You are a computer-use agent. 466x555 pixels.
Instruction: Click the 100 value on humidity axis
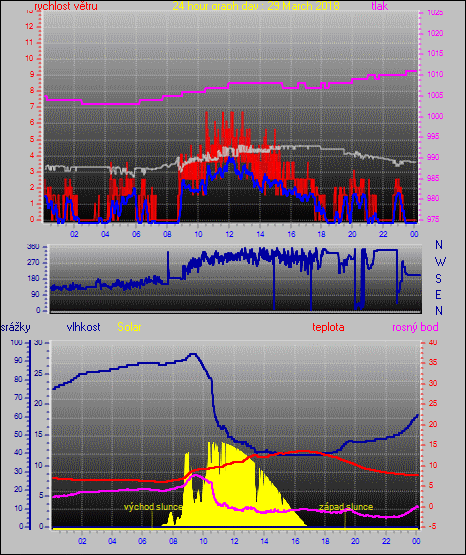pos(17,342)
